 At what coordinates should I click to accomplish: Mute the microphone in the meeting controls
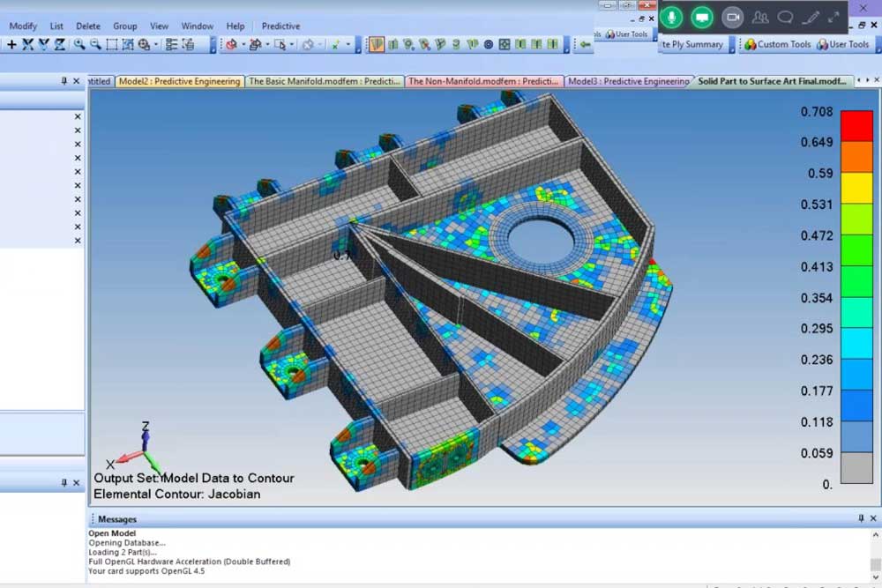click(x=671, y=17)
